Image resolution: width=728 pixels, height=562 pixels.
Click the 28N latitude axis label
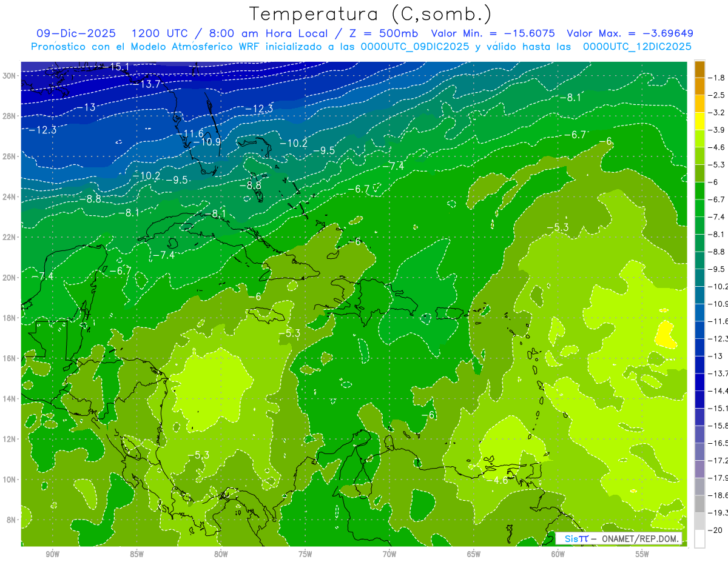click(x=10, y=116)
